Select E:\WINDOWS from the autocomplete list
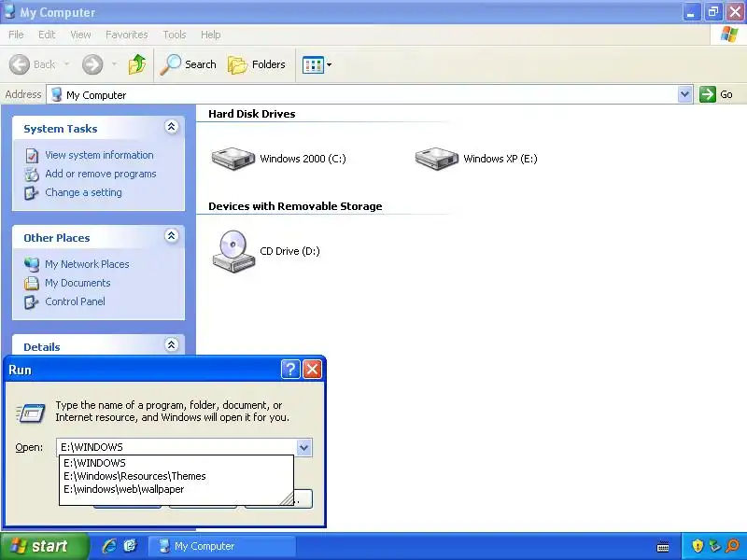 tap(176, 463)
